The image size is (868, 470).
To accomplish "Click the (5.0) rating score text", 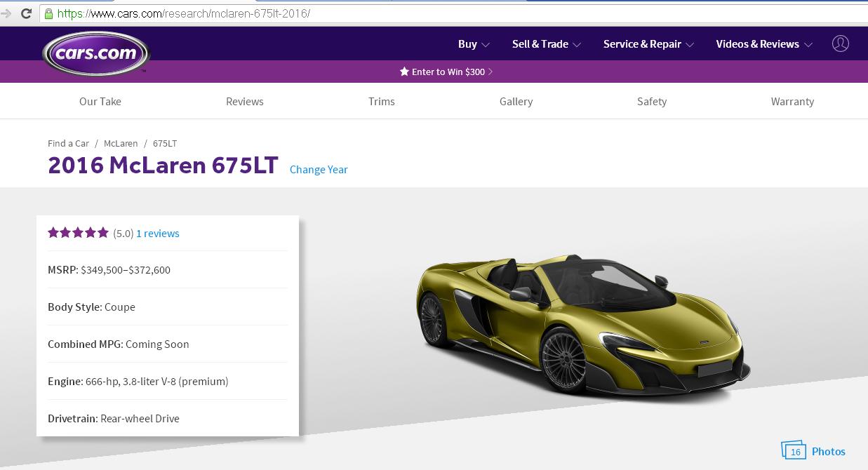I will (x=123, y=234).
